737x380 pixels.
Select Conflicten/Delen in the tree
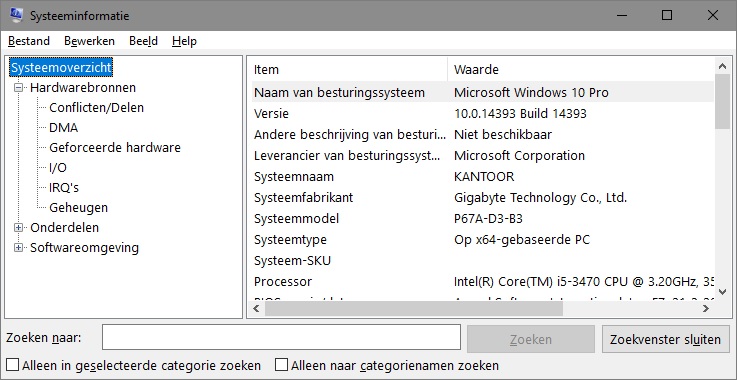click(96, 108)
